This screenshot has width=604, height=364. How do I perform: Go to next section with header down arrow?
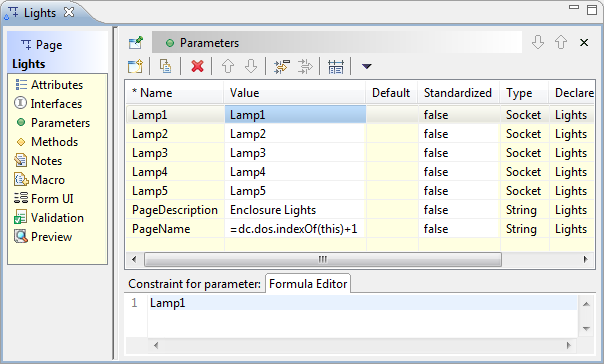(x=538, y=42)
